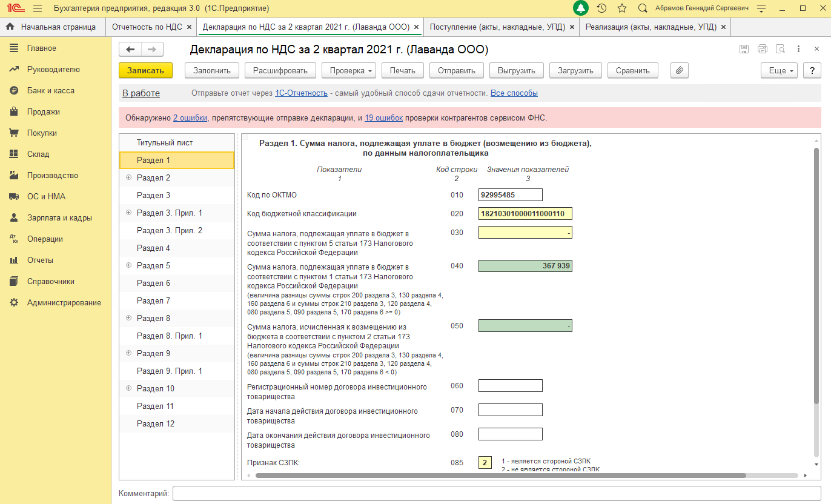Click the back navigation arrow
Viewport: 831px width, 504px height.
click(x=130, y=49)
